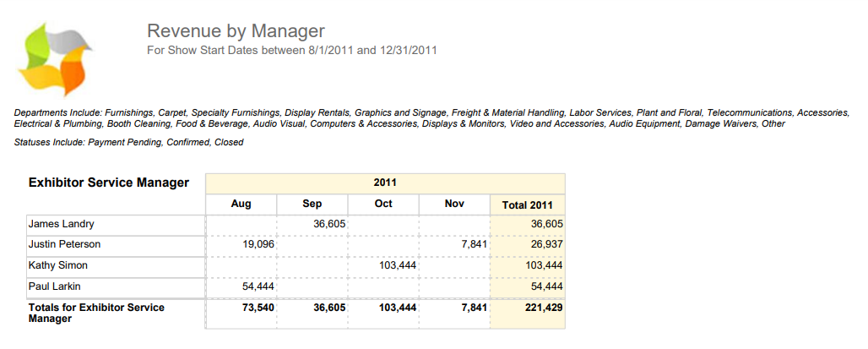Click the Departments Include description text
Viewport: 868px width, 349px height.
432,117
